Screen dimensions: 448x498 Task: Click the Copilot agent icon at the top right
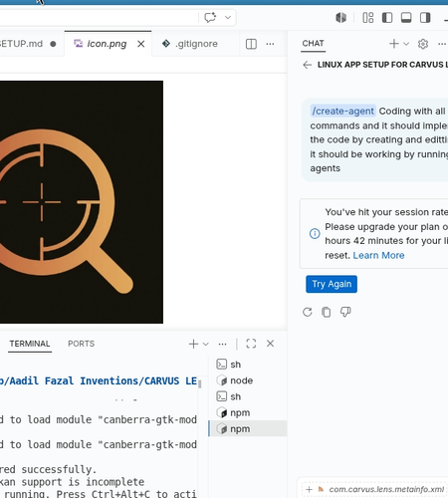click(x=340, y=17)
